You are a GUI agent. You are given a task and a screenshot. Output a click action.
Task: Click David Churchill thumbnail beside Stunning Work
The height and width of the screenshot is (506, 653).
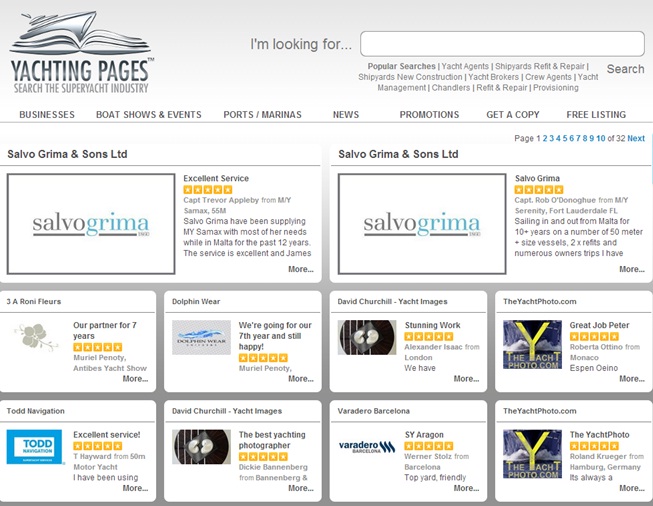click(x=367, y=337)
